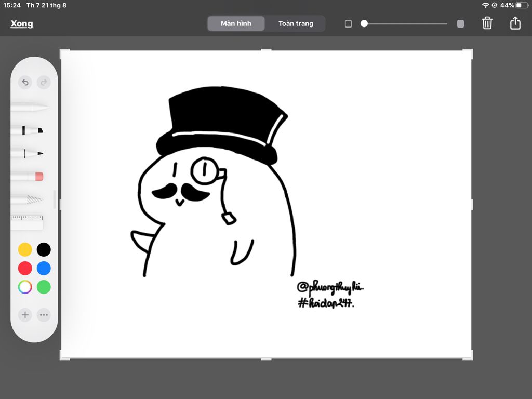The image size is (532, 399).
Task: Click the opacity slider knob
Action: 364,23
